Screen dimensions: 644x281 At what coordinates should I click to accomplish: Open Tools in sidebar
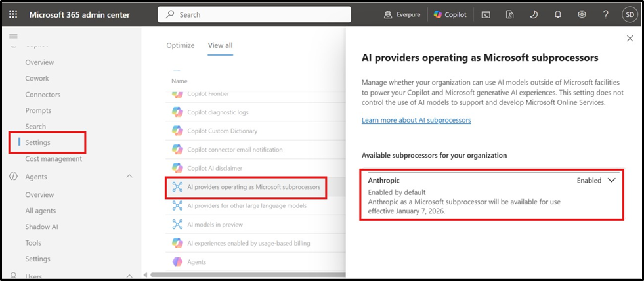[x=33, y=243]
